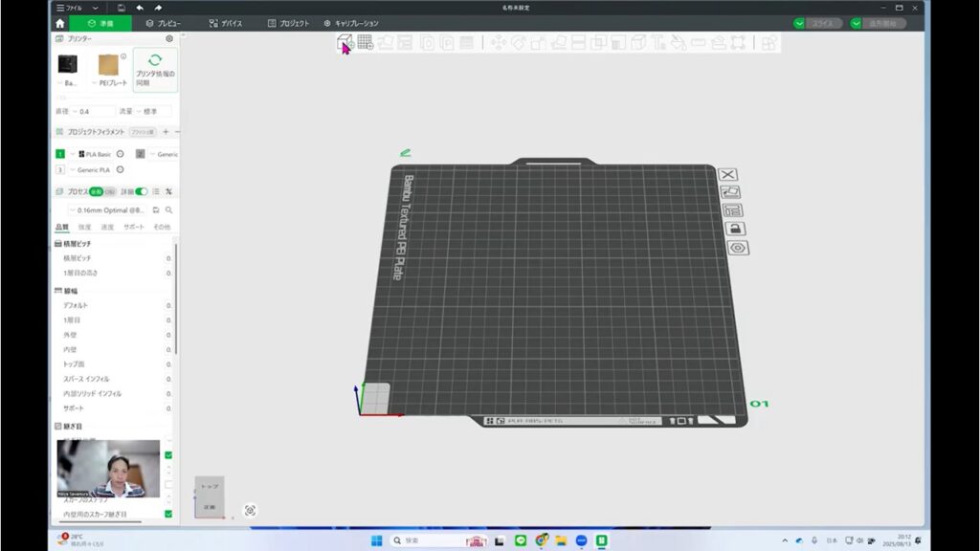
Task: Open the dropdown arrow beside the Slice button
Action: (799, 23)
